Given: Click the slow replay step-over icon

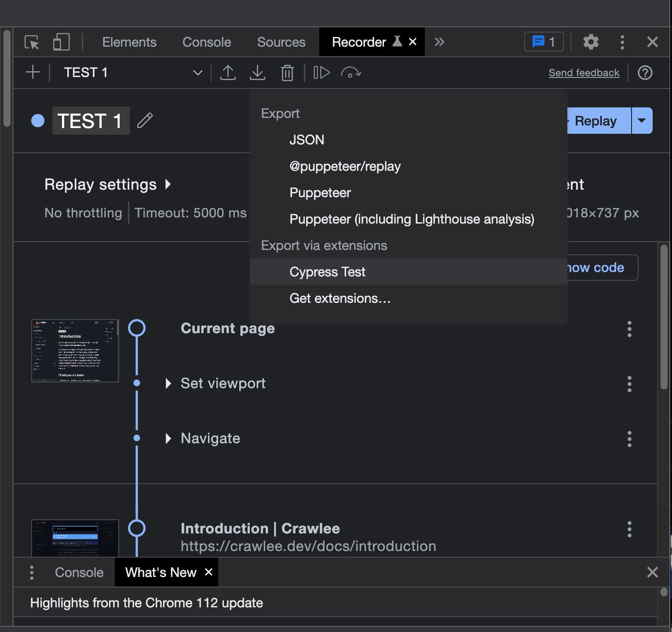Looking at the screenshot, I should coord(351,73).
